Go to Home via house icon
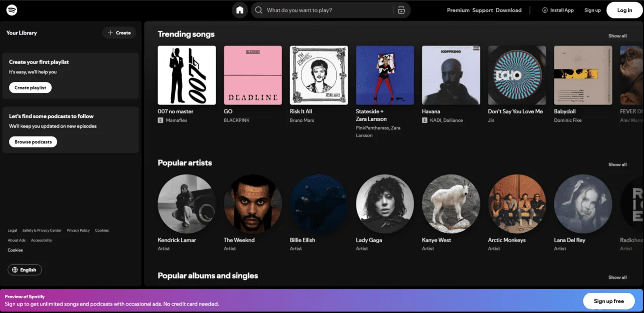The image size is (644, 313). (240, 10)
